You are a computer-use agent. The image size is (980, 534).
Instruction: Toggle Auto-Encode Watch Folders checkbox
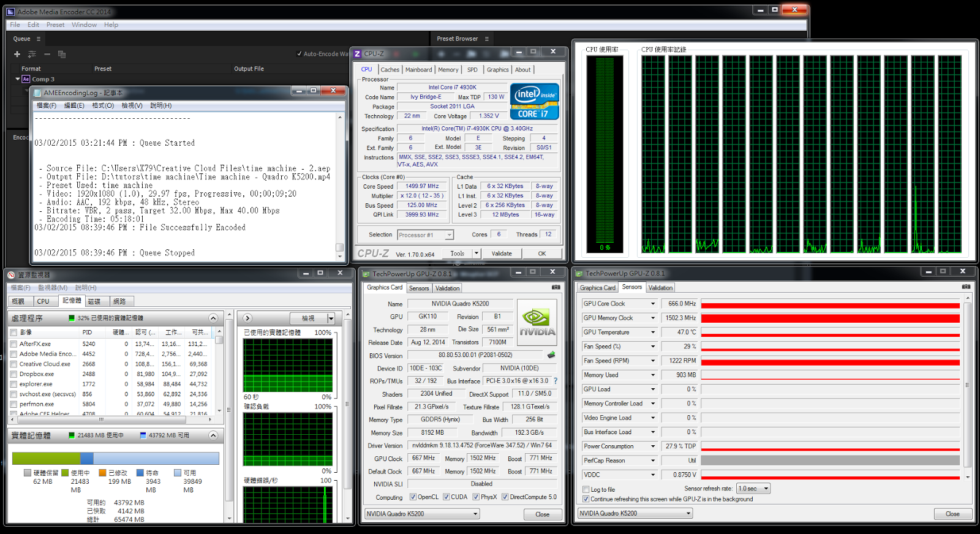point(299,54)
